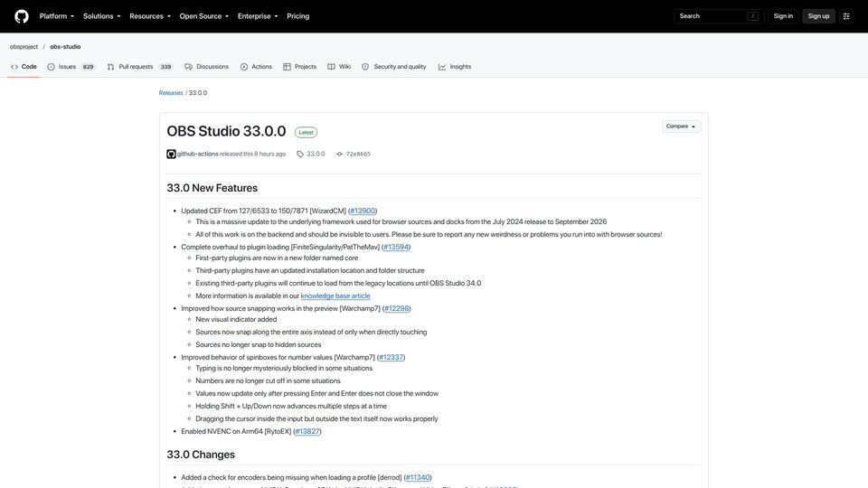
Task: Open the Wiki tab
Action: pyautogui.click(x=339, y=66)
